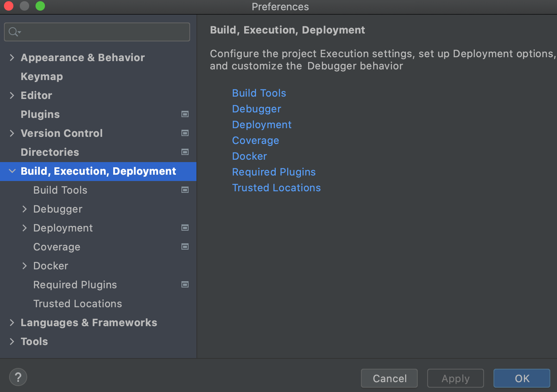
Task: Click the icon next to Coverage in tree
Action: [x=185, y=246]
